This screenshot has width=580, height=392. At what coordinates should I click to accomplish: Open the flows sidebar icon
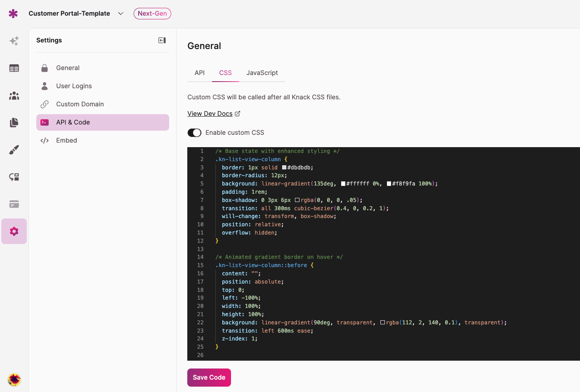click(14, 177)
